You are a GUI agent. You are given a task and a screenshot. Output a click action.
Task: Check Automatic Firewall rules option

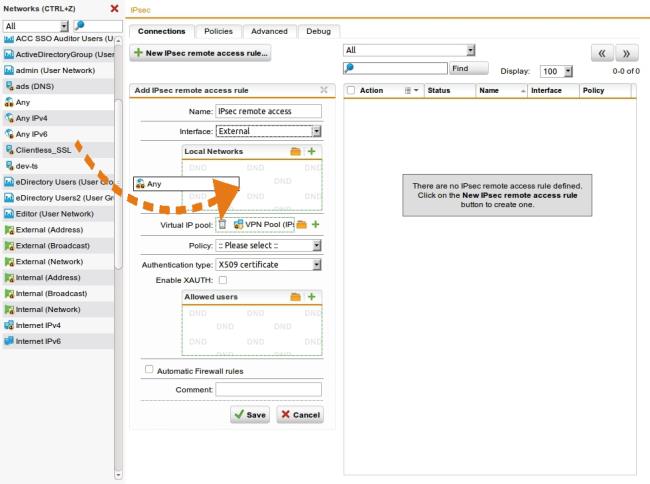[149, 370]
